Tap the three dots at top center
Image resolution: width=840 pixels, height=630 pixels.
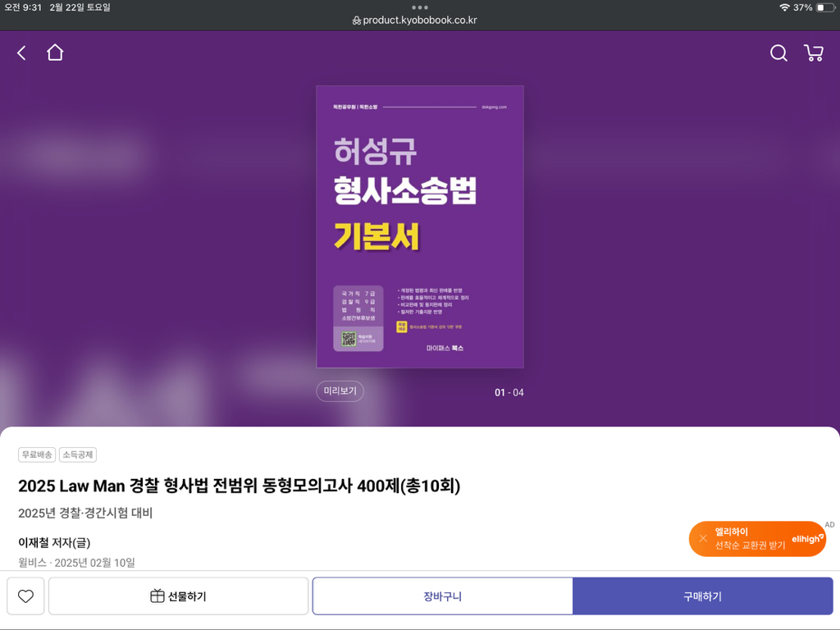point(419,7)
